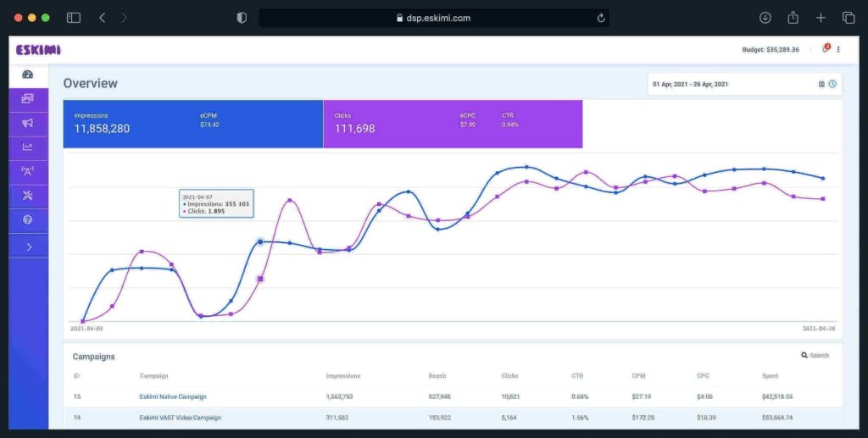The image size is (868, 438).
Task: Toggle Safari sidebar button
Action: (x=74, y=18)
